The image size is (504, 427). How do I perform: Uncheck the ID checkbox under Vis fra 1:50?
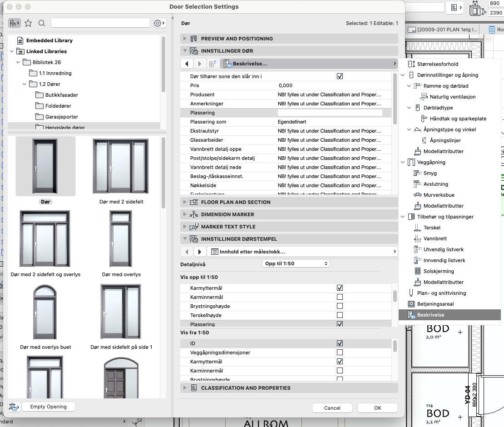pos(340,343)
